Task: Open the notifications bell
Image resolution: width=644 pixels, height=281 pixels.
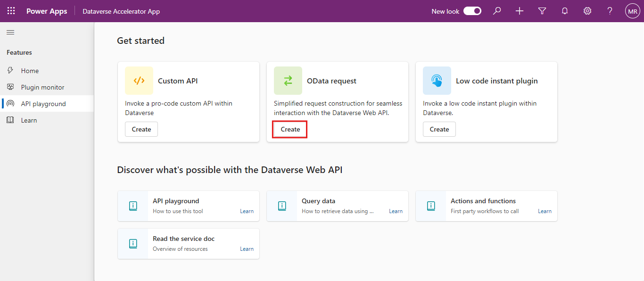Action: click(565, 11)
